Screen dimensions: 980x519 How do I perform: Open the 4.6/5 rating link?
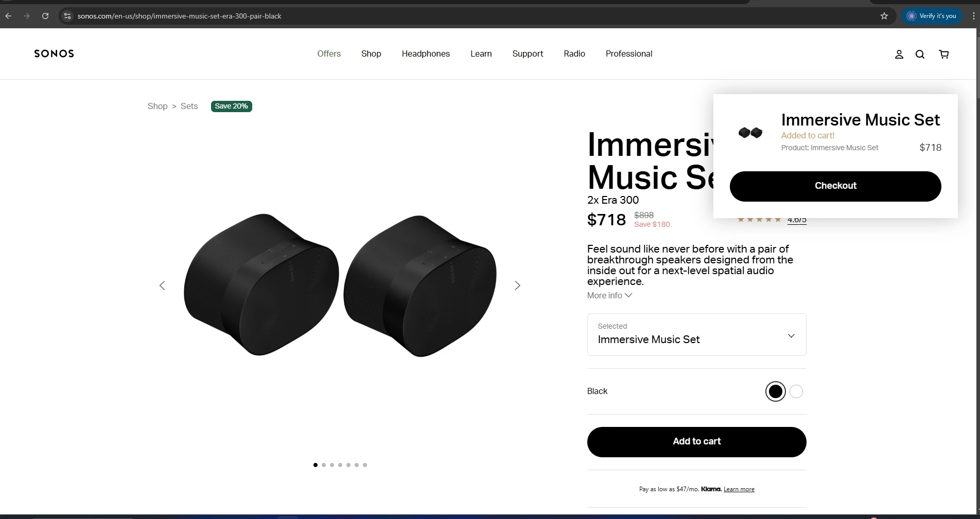(x=797, y=220)
